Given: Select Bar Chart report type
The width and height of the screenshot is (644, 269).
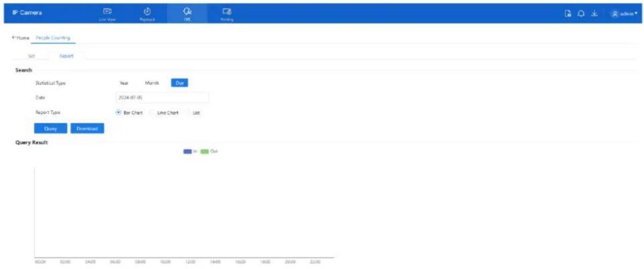Looking at the screenshot, I should 130,113.
